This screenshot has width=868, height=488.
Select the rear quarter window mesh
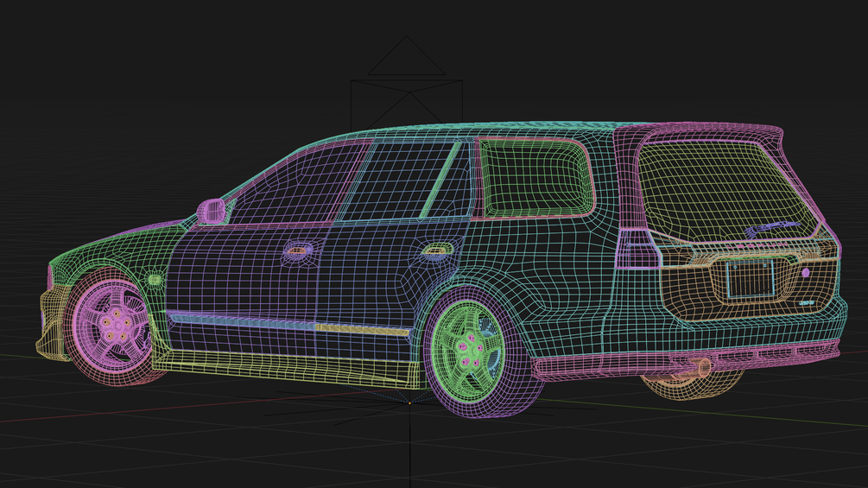click(535, 179)
